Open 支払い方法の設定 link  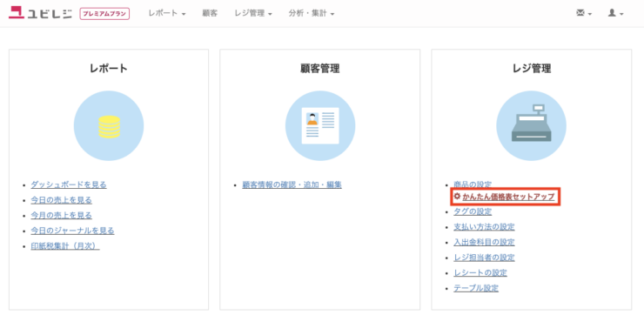coord(484,227)
